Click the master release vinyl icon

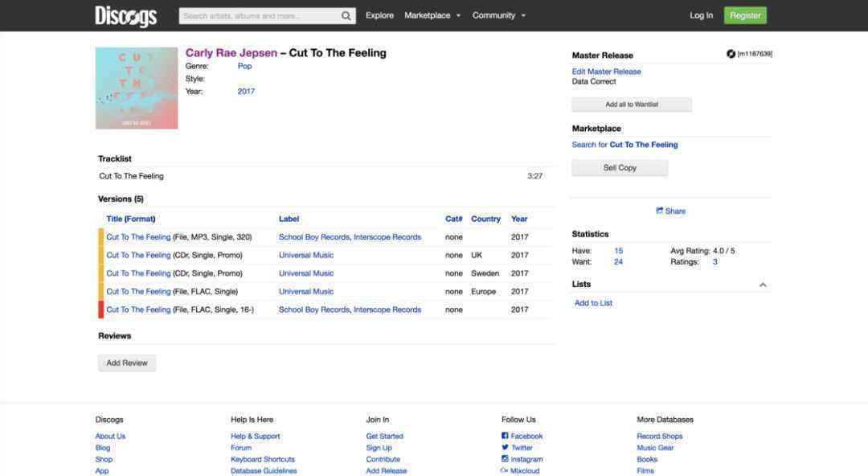point(731,54)
